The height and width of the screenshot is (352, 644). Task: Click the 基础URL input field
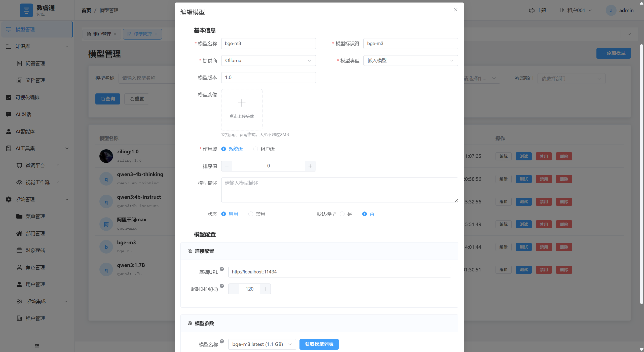click(x=339, y=272)
